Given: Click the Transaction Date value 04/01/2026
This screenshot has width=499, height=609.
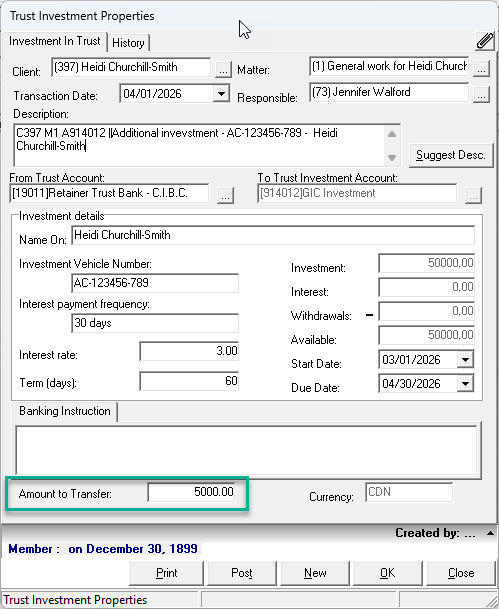Looking at the screenshot, I should (152, 94).
